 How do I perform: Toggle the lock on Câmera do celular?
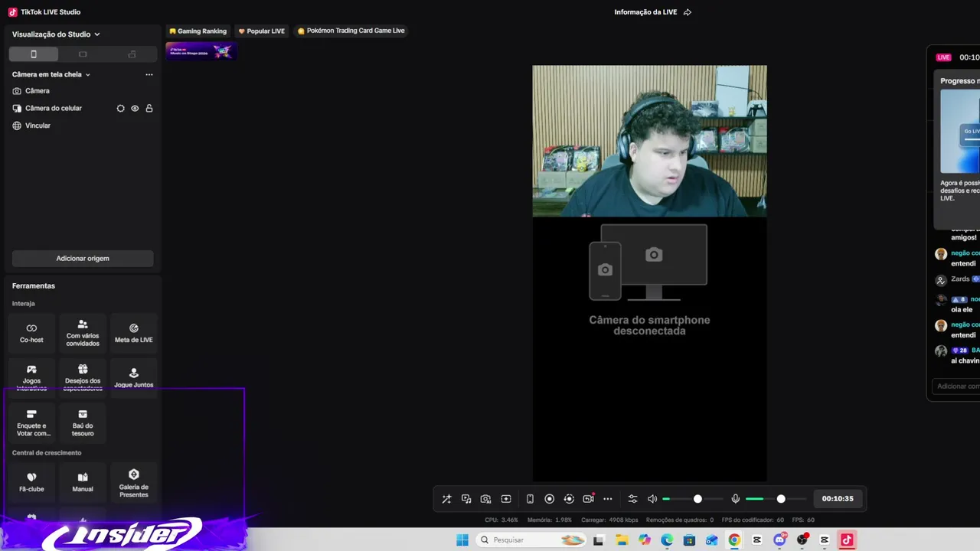pos(149,109)
